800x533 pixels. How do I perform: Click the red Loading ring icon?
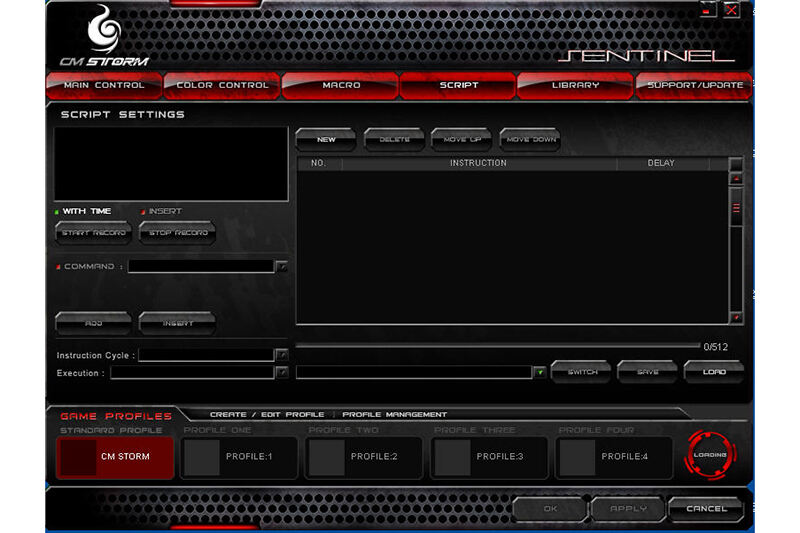point(710,455)
